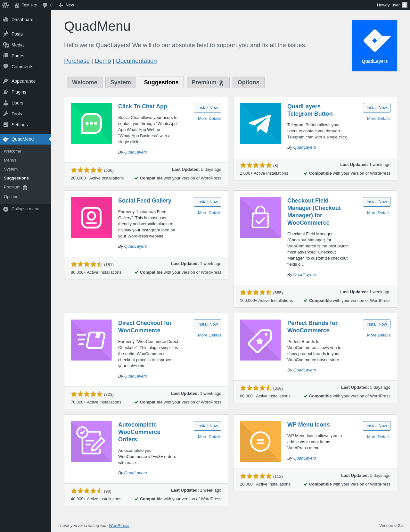Click the WordPress link in the footer
The width and height of the screenshot is (410, 532).
tap(119, 526)
